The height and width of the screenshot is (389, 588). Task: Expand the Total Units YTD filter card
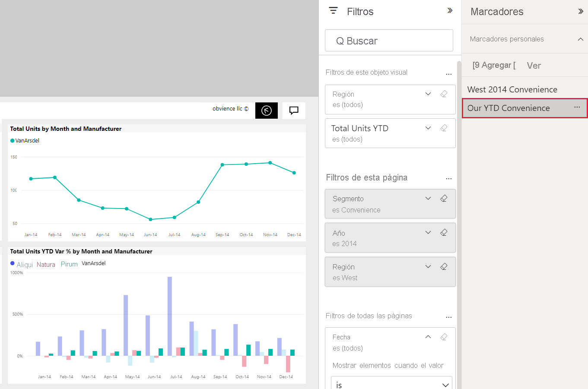pos(428,128)
